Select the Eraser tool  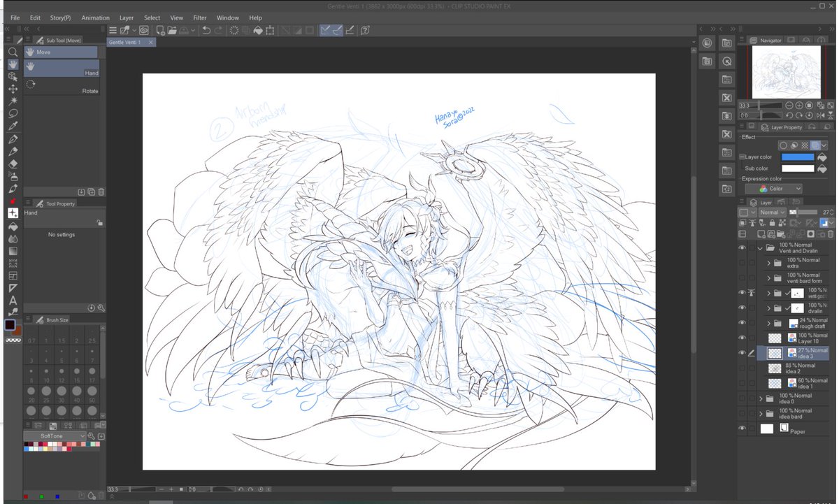pyautogui.click(x=13, y=164)
